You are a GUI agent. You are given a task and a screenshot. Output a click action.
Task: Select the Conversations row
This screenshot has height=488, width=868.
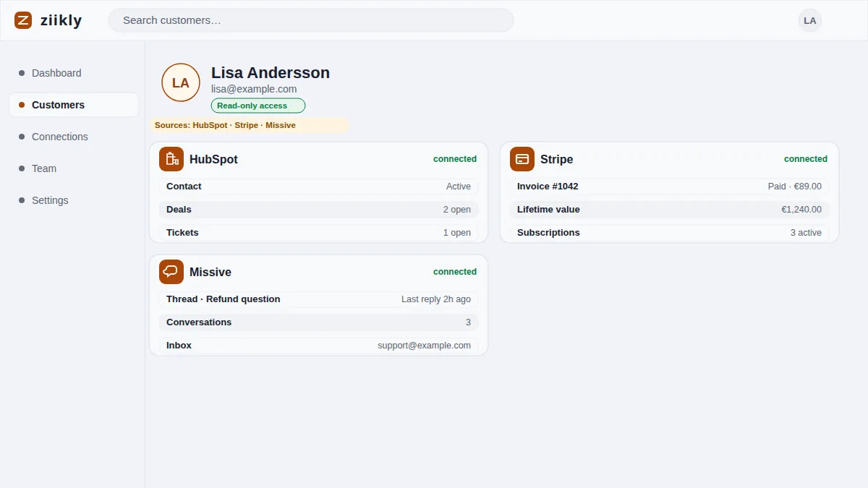coord(318,322)
